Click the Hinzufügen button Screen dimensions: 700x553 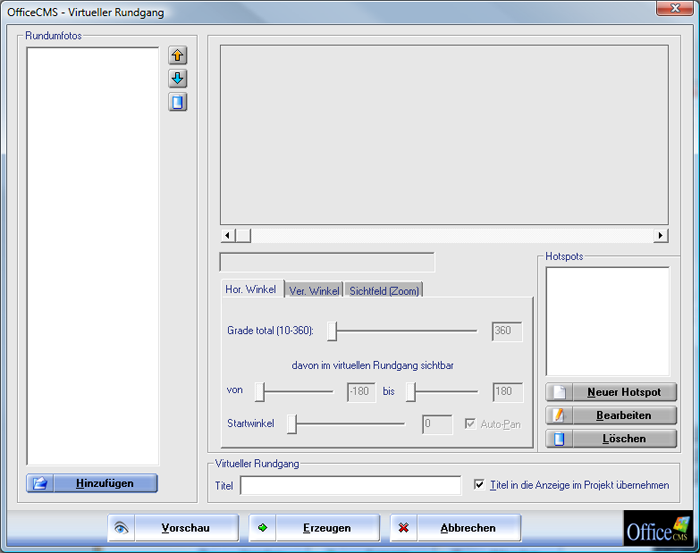click(92, 483)
